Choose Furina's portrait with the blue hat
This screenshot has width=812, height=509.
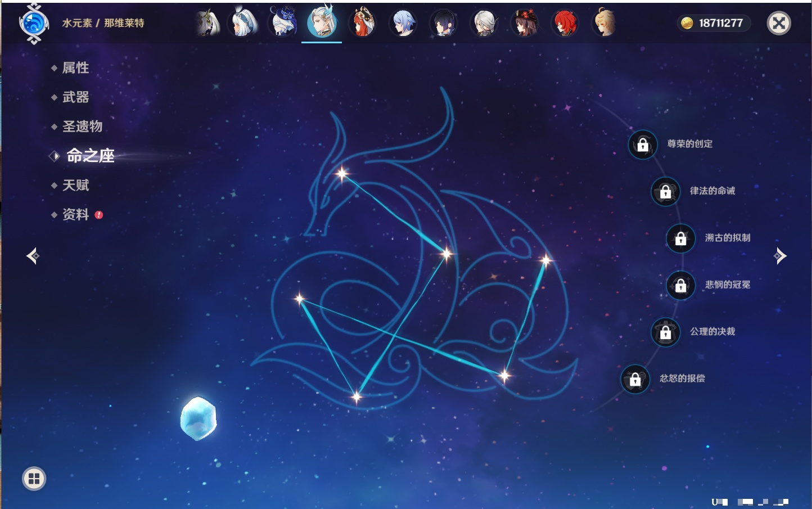coord(283,24)
